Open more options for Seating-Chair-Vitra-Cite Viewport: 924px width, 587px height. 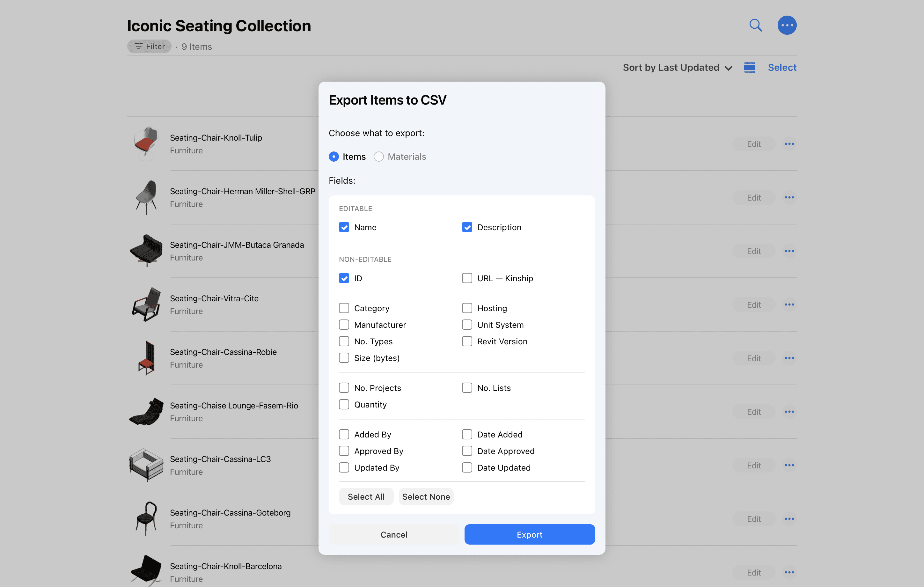[x=789, y=305]
